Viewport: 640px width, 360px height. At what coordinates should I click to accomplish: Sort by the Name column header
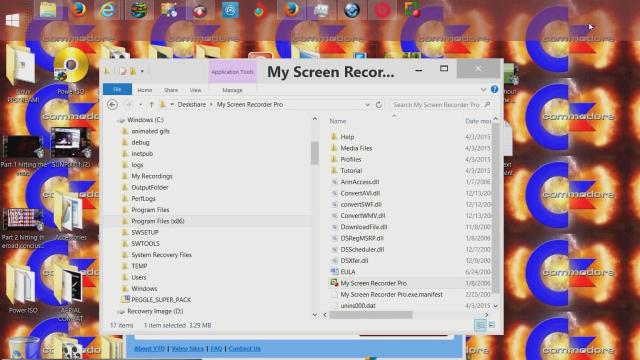coord(338,121)
